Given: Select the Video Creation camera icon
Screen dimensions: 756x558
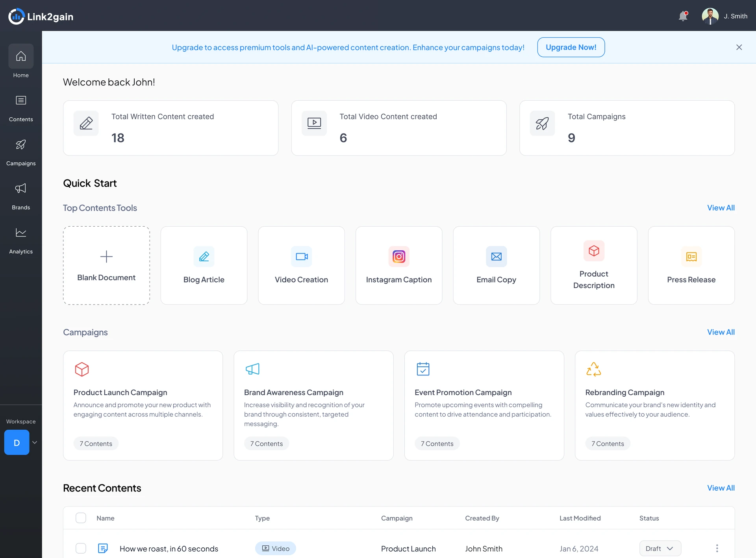Looking at the screenshot, I should pos(302,257).
